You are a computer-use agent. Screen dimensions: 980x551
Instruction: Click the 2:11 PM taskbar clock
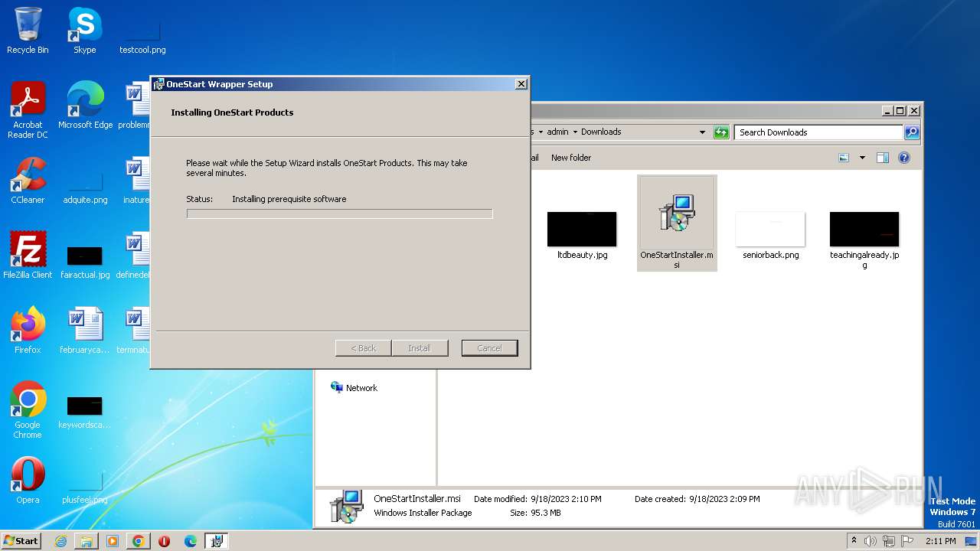pyautogui.click(x=940, y=541)
